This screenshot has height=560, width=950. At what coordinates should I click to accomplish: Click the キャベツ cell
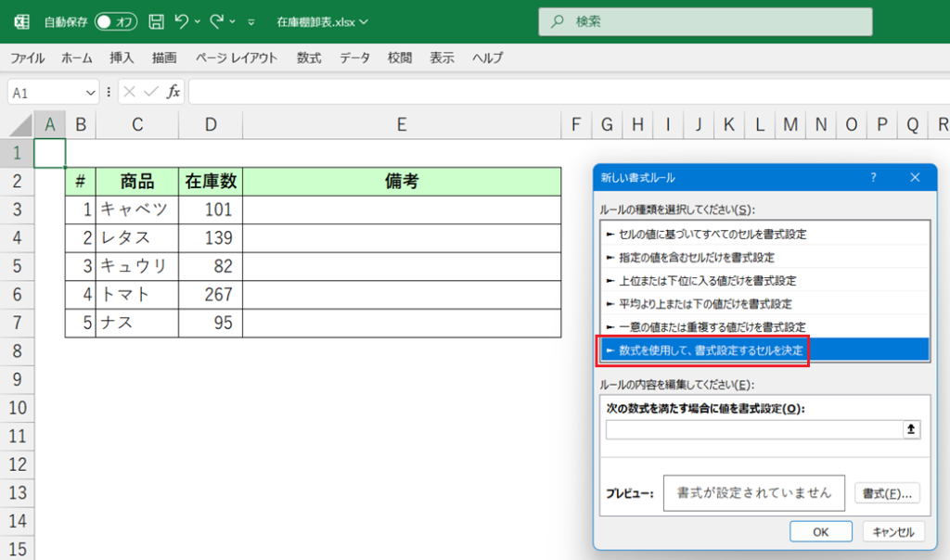(x=137, y=210)
